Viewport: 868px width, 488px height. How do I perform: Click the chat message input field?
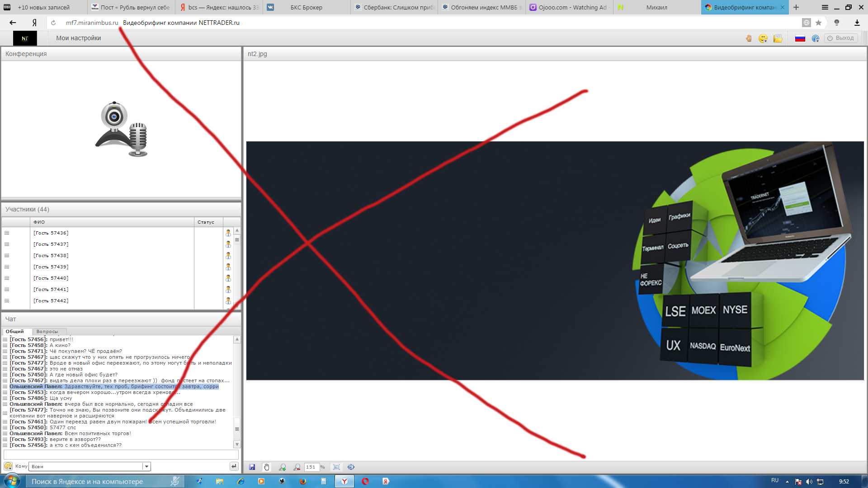pos(121,454)
